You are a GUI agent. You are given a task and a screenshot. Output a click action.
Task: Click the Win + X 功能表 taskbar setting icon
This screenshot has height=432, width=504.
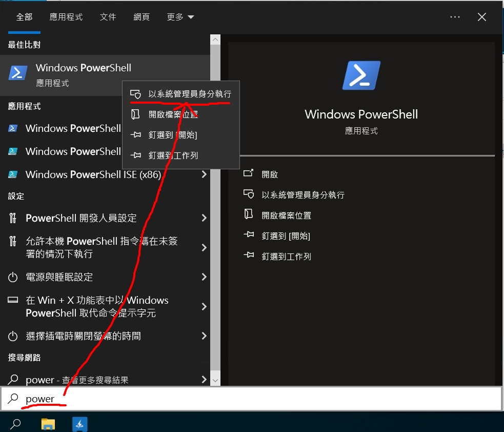click(x=12, y=300)
